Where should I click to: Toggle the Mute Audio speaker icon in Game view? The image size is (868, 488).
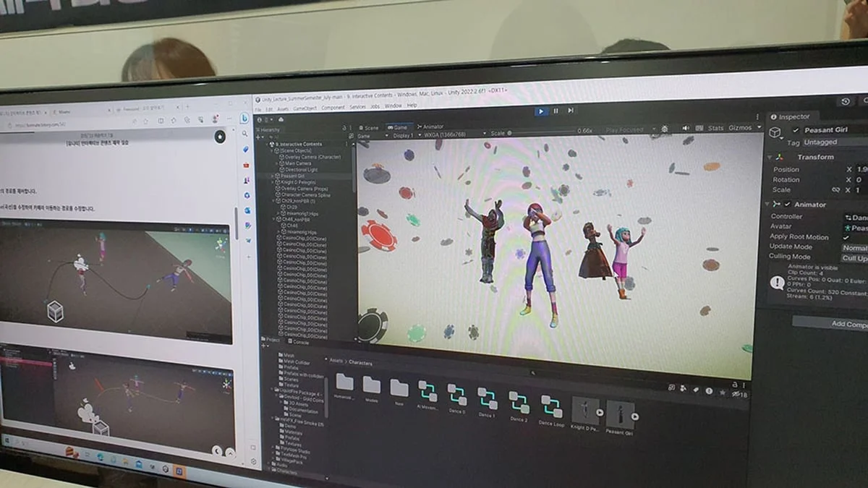click(684, 128)
